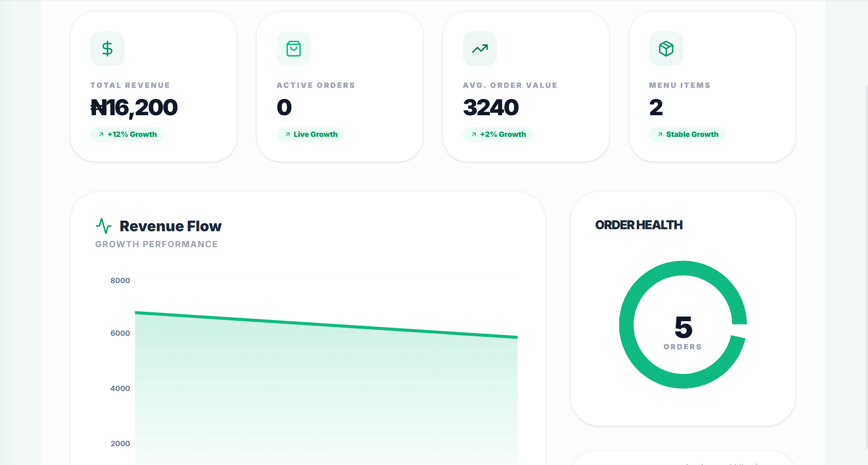
Task: Click the dollar sign revenue icon
Action: [x=107, y=49]
